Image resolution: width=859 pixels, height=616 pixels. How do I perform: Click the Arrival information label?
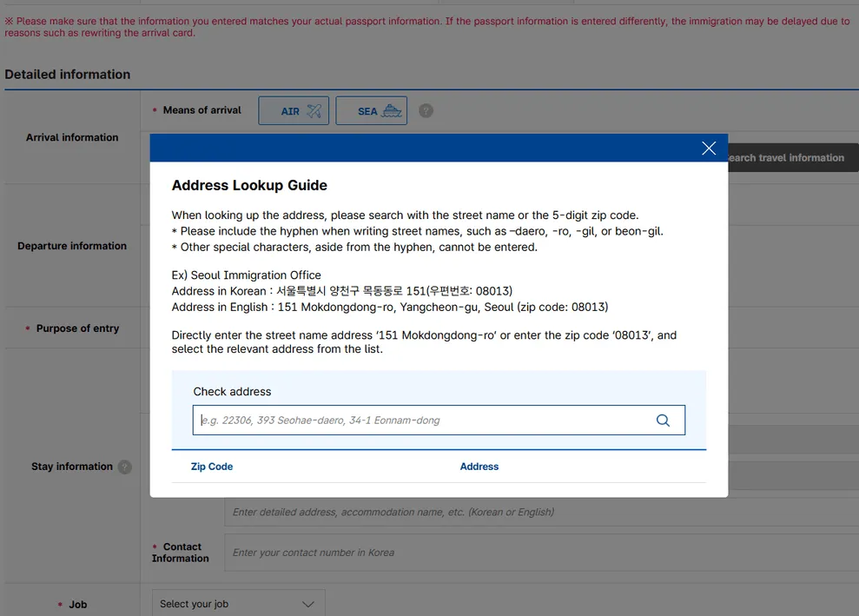72,137
